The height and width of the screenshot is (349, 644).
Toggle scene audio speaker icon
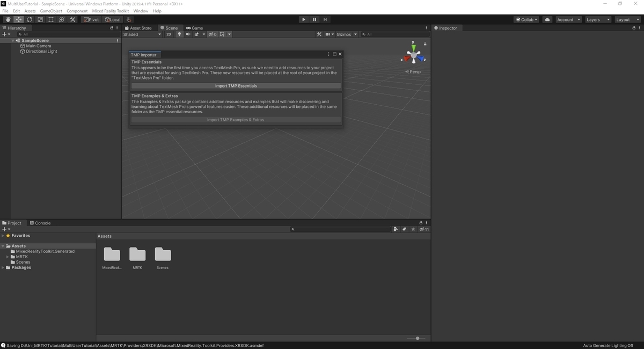(188, 34)
